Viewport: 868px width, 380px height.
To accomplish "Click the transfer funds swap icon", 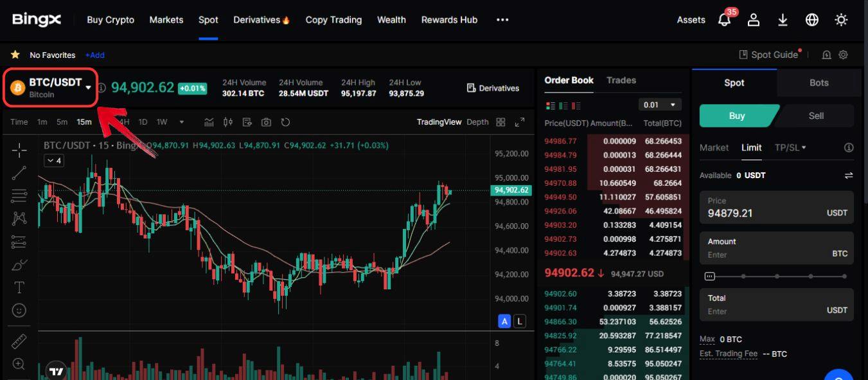I will tap(849, 176).
